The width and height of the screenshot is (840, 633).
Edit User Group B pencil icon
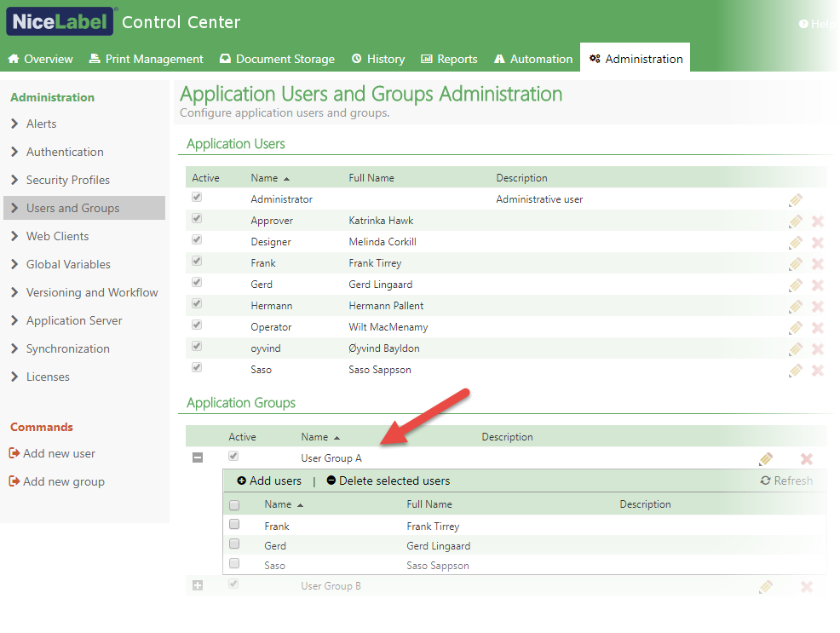[766, 587]
